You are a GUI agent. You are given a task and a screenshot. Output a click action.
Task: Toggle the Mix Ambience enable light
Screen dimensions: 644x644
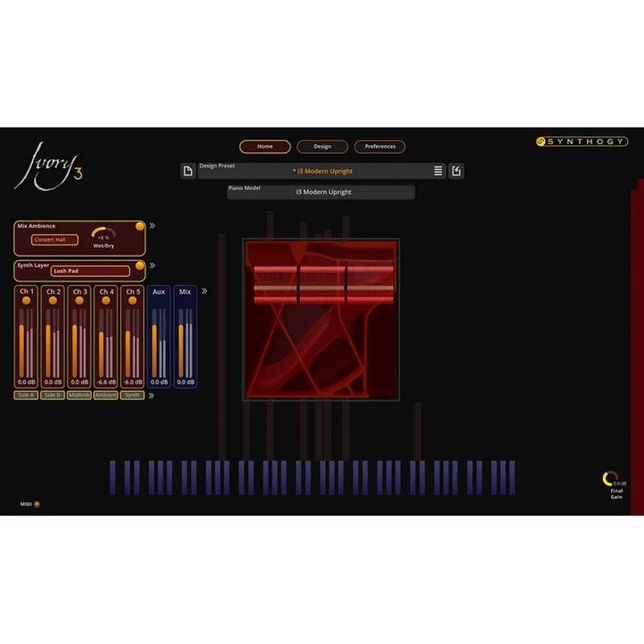(139, 225)
